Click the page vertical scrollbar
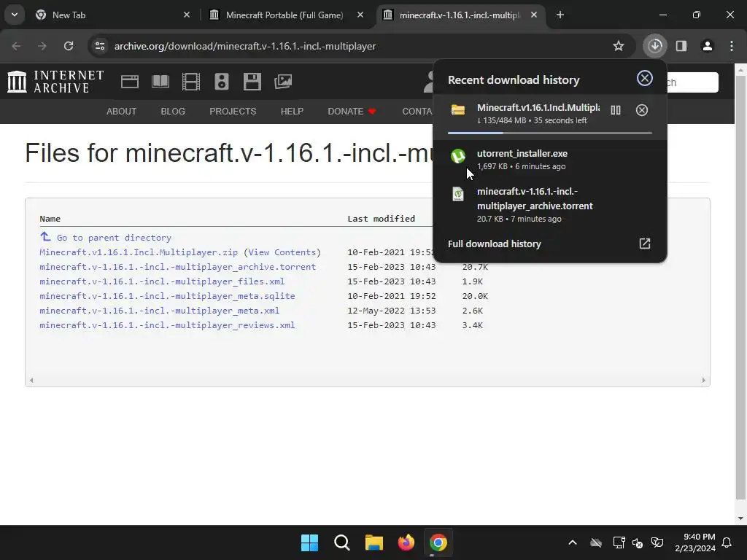747x560 pixels. click(x=740, y=286)
